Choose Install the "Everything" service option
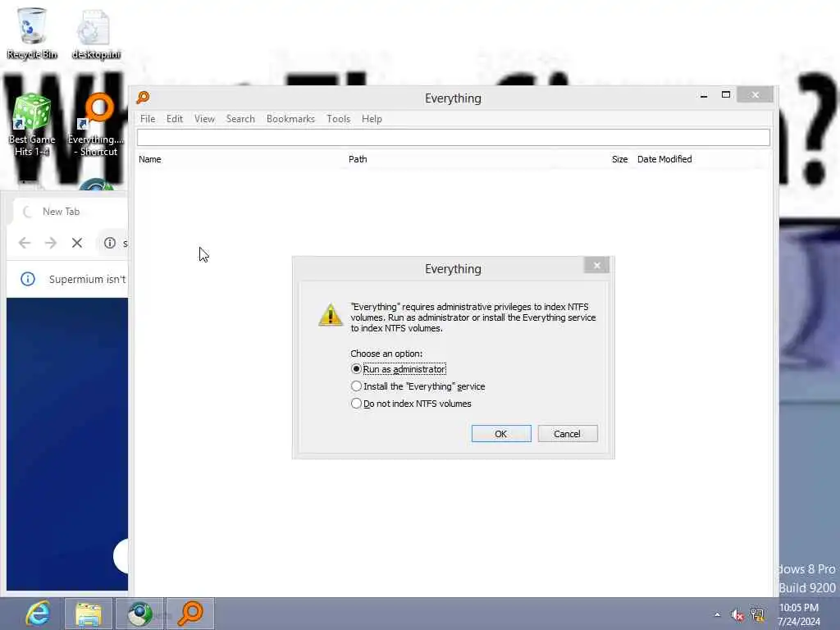Image resolution: width=840 pixels, height=630 pixels. coord(418,386)
